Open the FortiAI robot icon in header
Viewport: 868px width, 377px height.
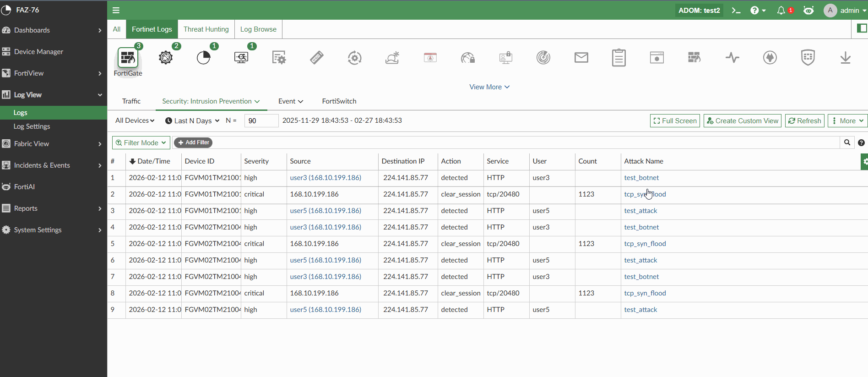point(809,10)
